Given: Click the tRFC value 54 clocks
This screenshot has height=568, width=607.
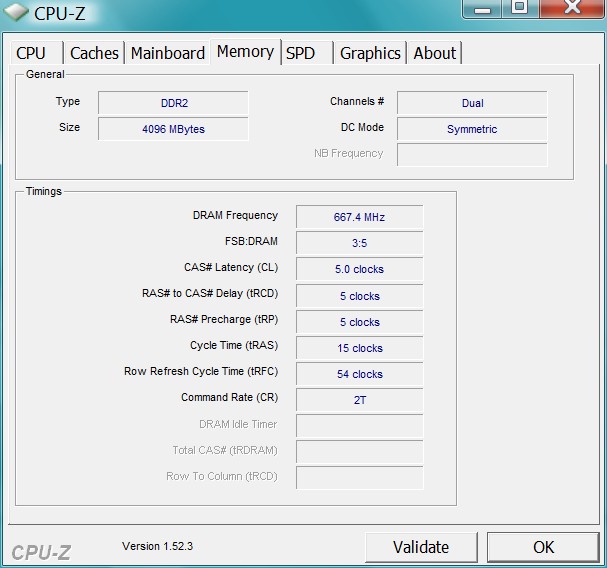Looking at the screenshot, I should pyautogui.click(x=360, y=374).
